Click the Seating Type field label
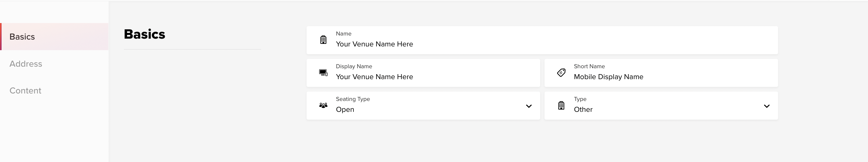Viewport: 868px width, 162px height. pyautogui.click(x=353, y=99)
